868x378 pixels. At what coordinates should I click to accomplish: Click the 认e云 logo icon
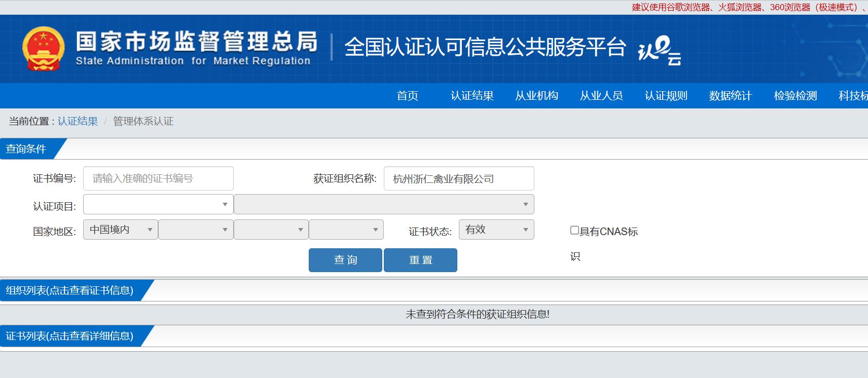(x=659, y=51)
